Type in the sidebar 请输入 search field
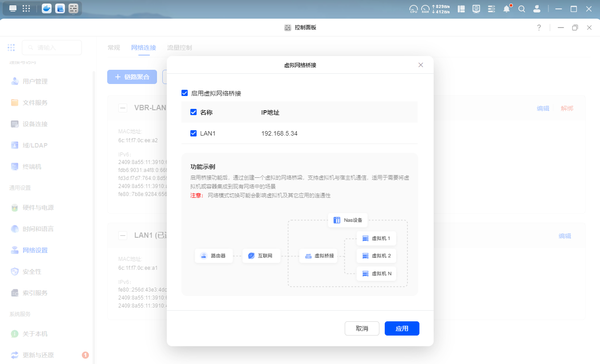 pyautogui.click(x=53, y=47)
